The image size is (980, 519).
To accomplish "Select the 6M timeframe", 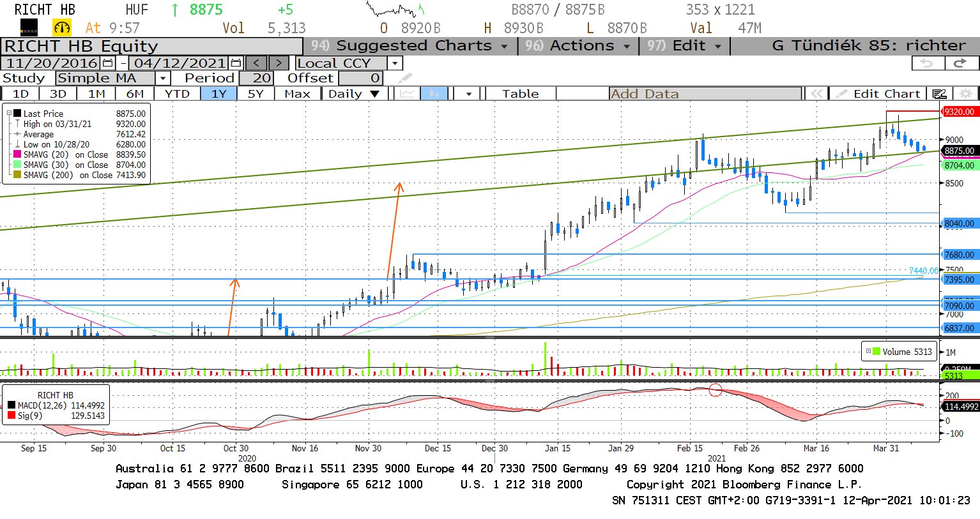I will (135, 94).
